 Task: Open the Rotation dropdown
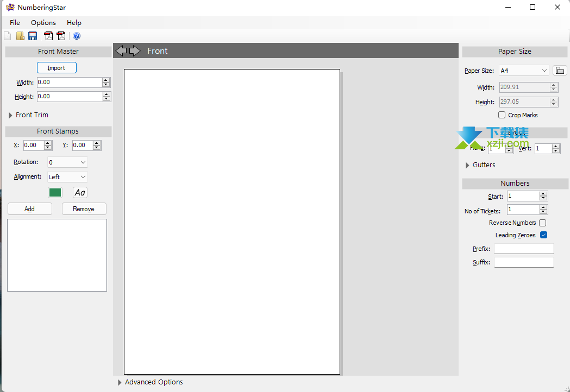coord(67,162)
